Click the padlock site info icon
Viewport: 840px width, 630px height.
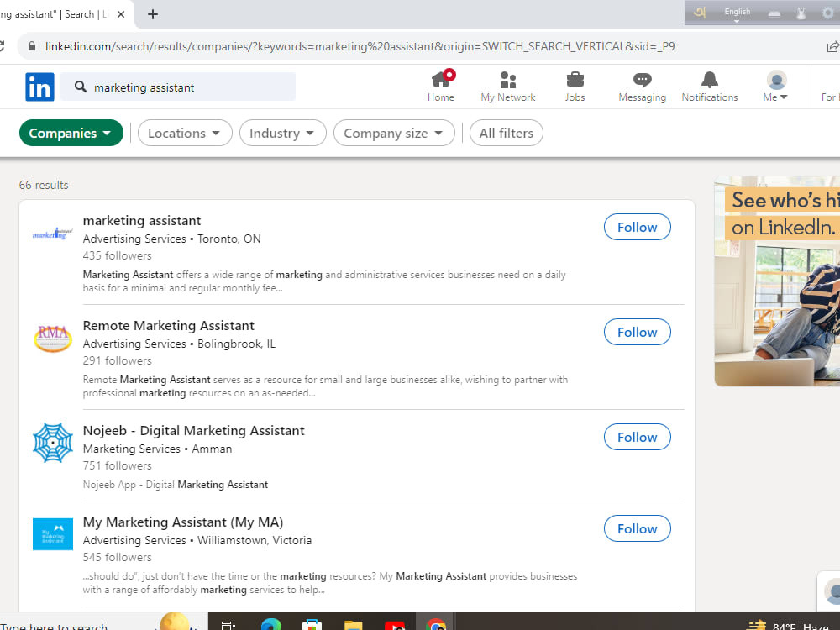pos(32,46)
